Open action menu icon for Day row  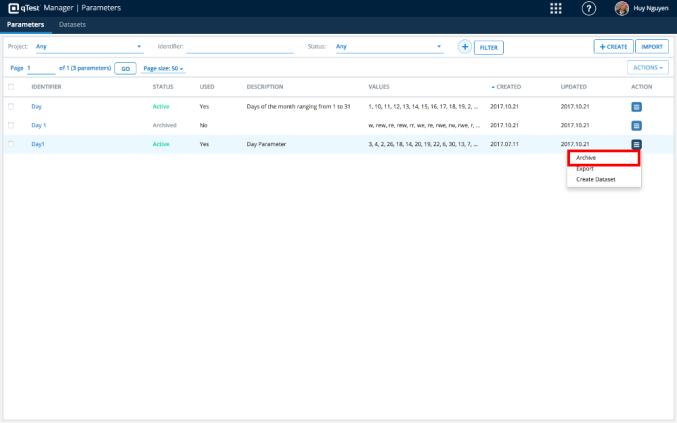click(x=636, y=106)
